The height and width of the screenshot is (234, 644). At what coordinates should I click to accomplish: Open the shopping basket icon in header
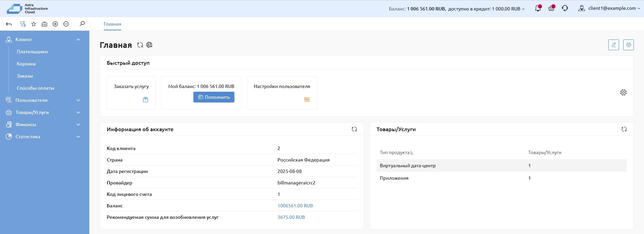[x=551, y=8]
